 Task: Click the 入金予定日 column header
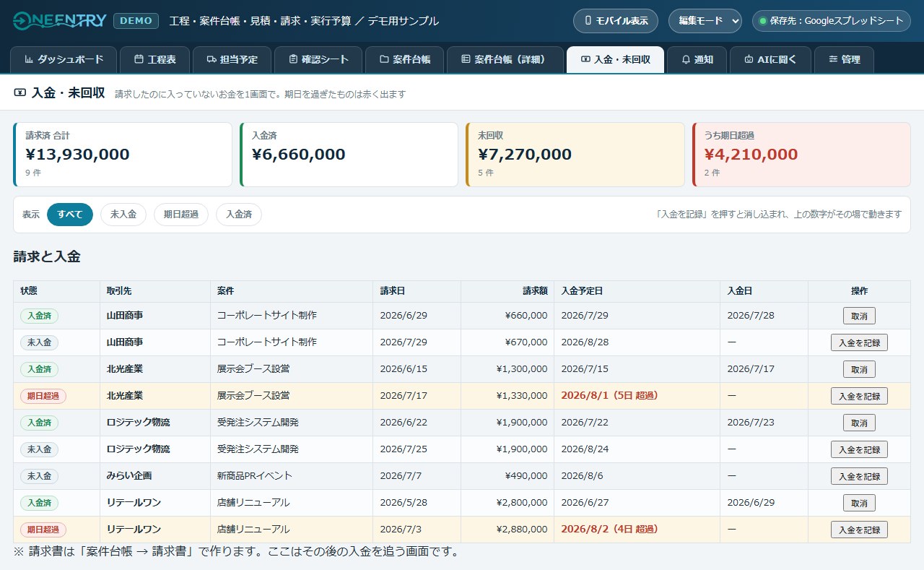pyautogui.click(x=637, y=291)
